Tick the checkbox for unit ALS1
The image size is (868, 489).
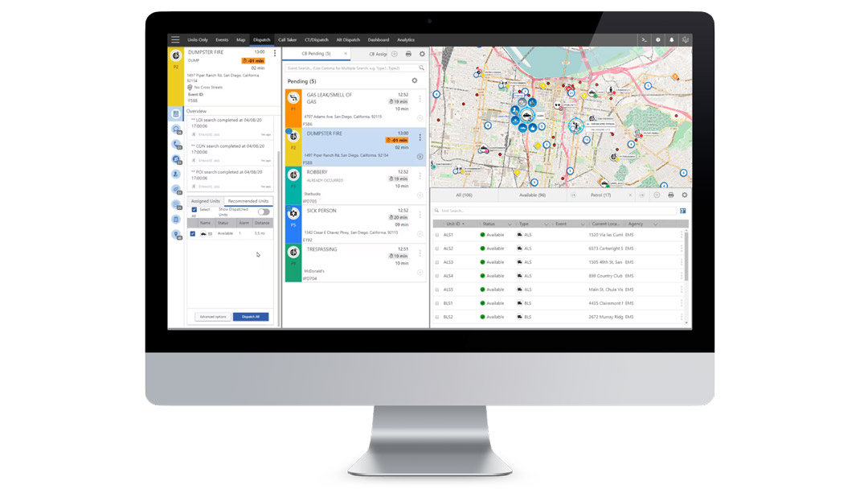pos(437,235)
